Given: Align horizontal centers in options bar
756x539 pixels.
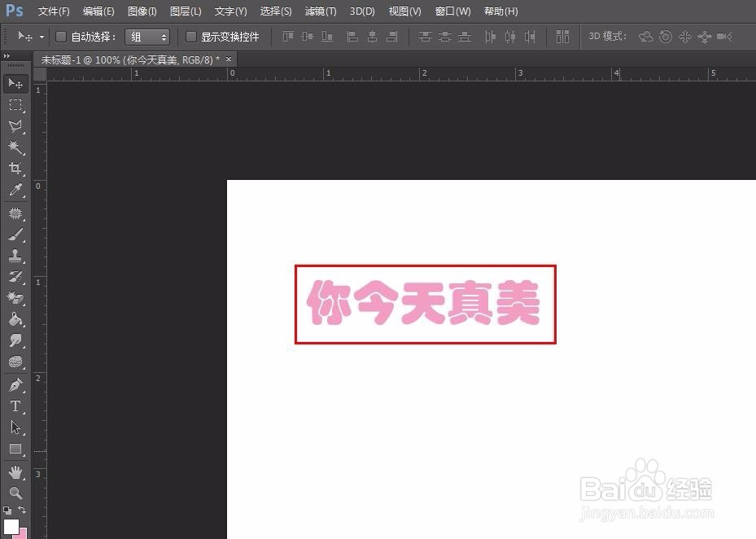Looking at the screenshot, I should tap(372, 37).
